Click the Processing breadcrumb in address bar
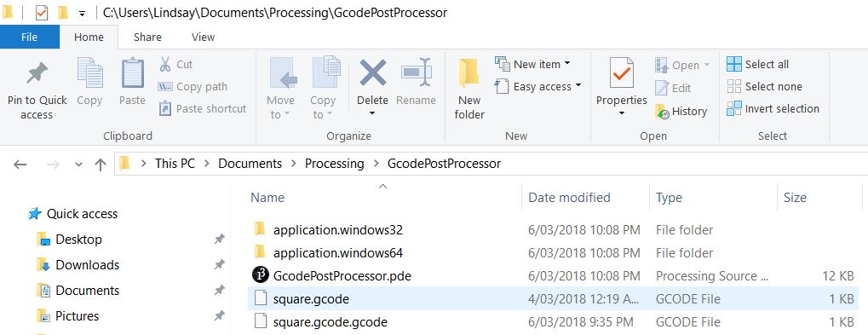Viewport: 868px width, 335px height. pyautogui.click(x=335, y=164)
